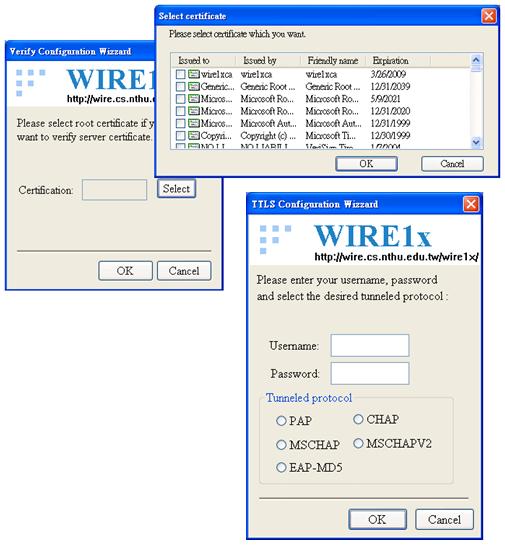Focus the Password input field
The image size is (505, 556).
[x=370, y=373]
